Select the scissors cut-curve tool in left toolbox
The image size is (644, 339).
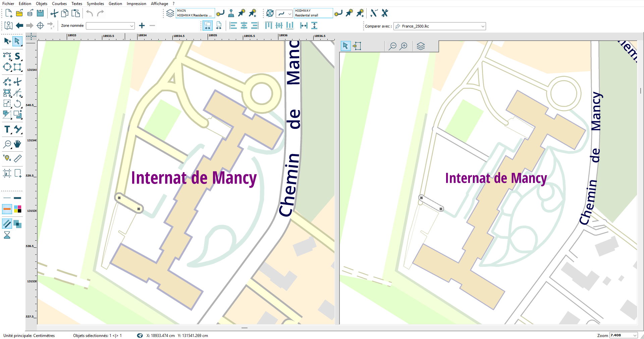[18, 82]
